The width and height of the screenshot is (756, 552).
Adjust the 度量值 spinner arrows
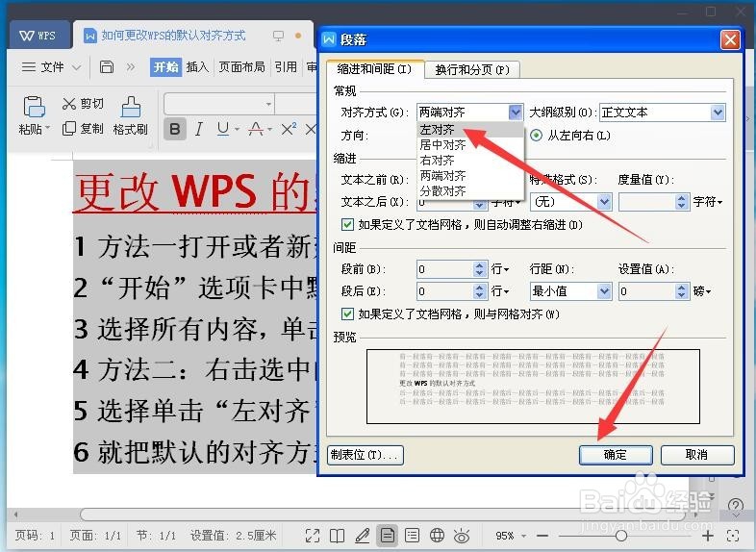pyautogui.click(x=681, y=202)
